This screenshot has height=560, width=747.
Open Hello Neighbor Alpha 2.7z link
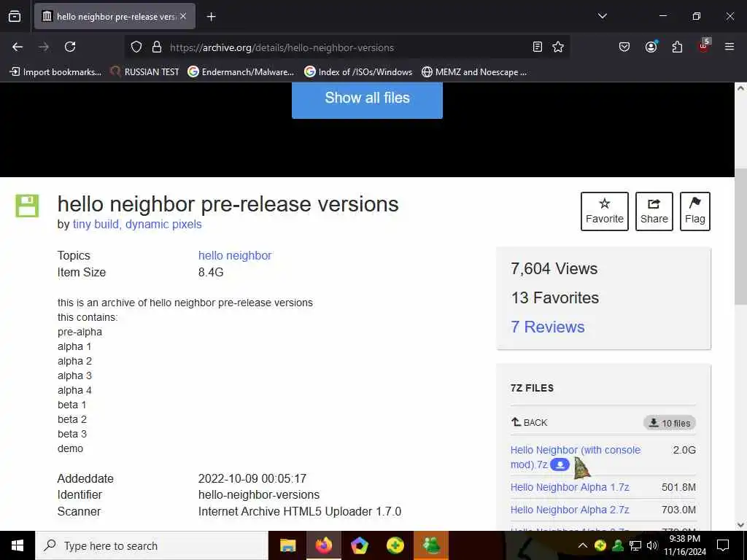click(x=570, y=510)
